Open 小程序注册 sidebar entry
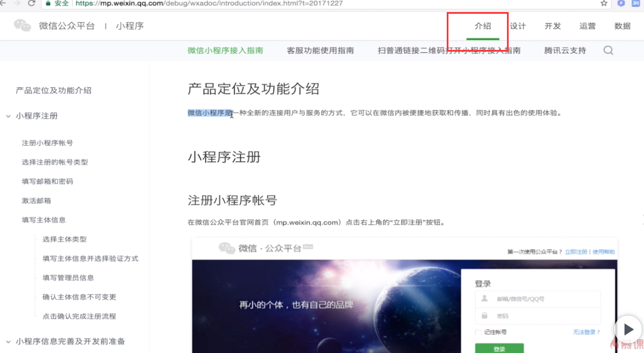The height and width of the screenshot is (353, 644). (37, 116)
